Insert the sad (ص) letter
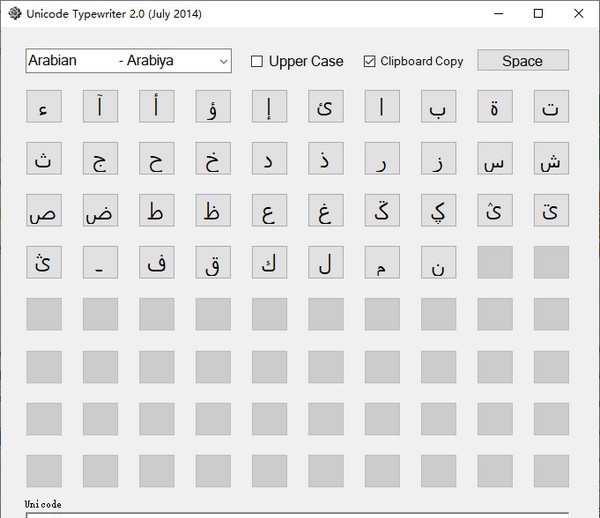This screenshot has width=600, height=518. 44,210
